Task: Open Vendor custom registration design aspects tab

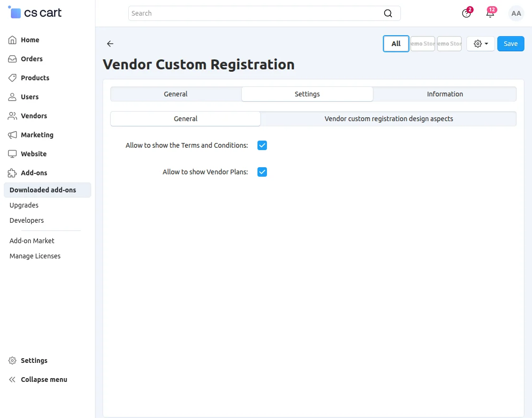Action: [x=389, y=119]
